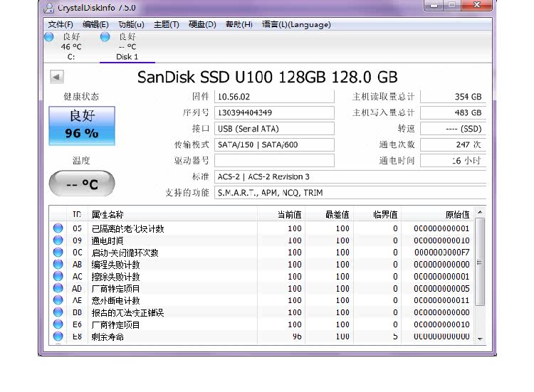Click the temperature -- °C button
Screen dimensions: 534x392
click(82, 184)
